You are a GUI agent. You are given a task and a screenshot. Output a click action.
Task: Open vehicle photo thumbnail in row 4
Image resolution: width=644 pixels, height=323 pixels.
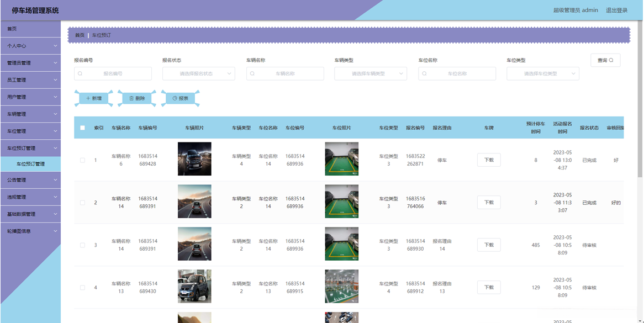194,287
